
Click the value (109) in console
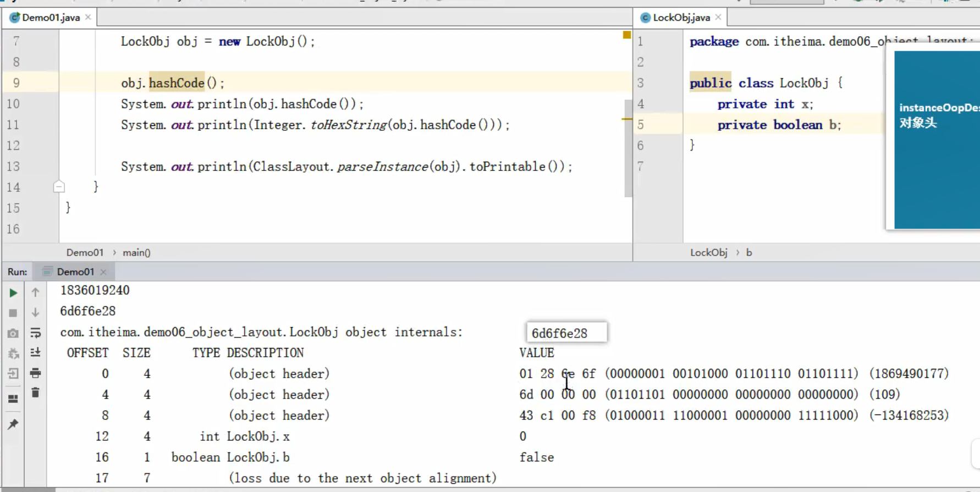coord(884,395)
